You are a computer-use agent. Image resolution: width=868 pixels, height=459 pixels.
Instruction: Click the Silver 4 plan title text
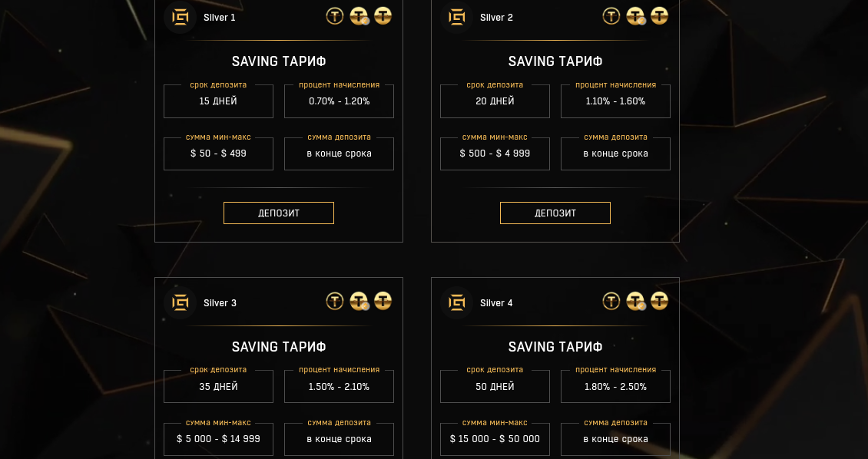496,303
